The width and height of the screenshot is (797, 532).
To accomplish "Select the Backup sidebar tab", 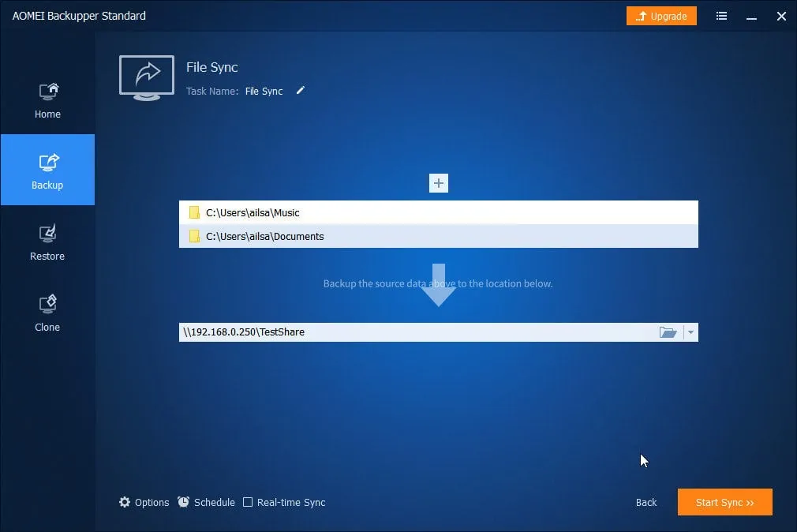I will pos(47,170).
